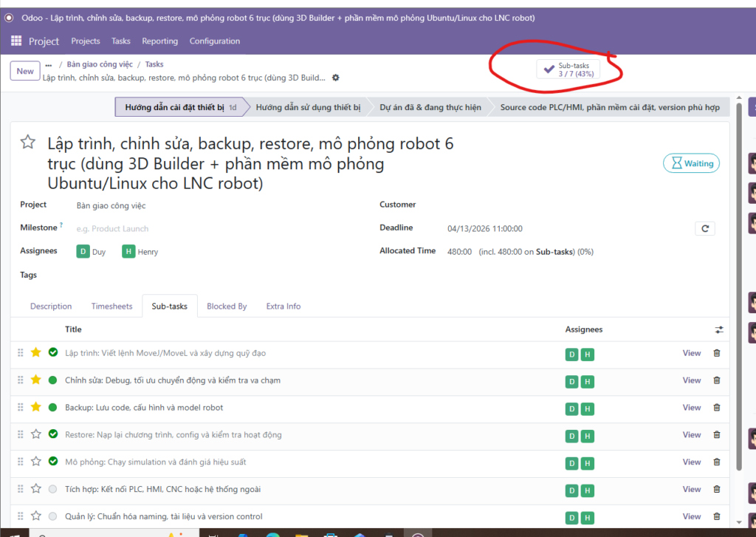The image size is (756, 537).
Task: Click the recurrent refresh icon next to Deadline
Action: pos(704,229)
